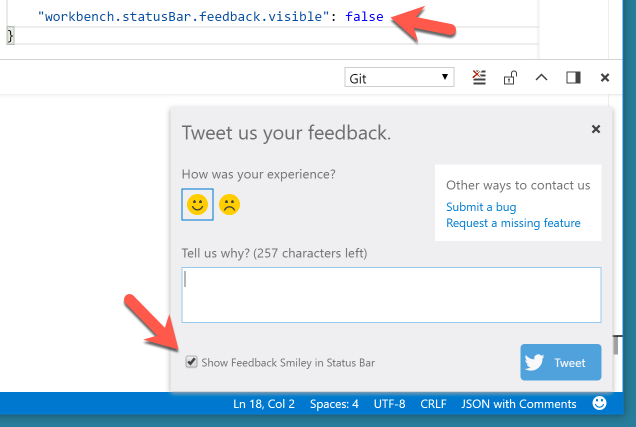Image resolution: width=636 pixels, height=427 pixels.
Task: Send feedback with the Tweet button
Action: tap(561, 362)
